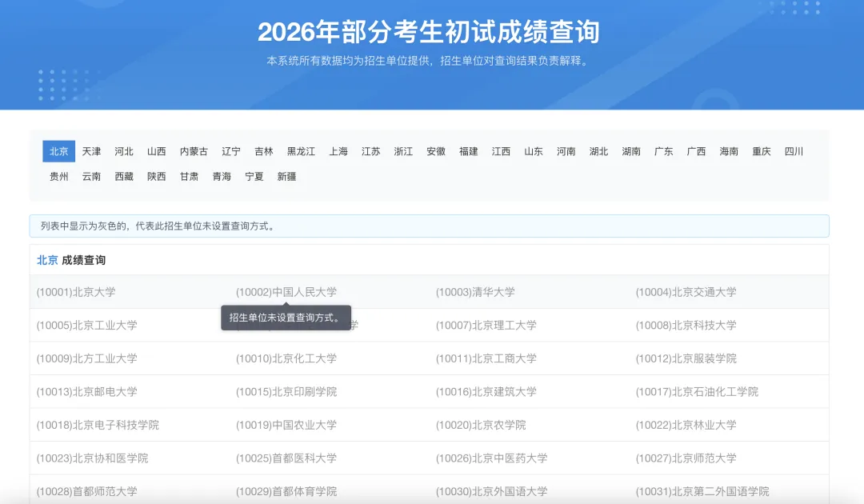864x504 pixels.
Task: Select the 北京 province tab
Action: 59,151
